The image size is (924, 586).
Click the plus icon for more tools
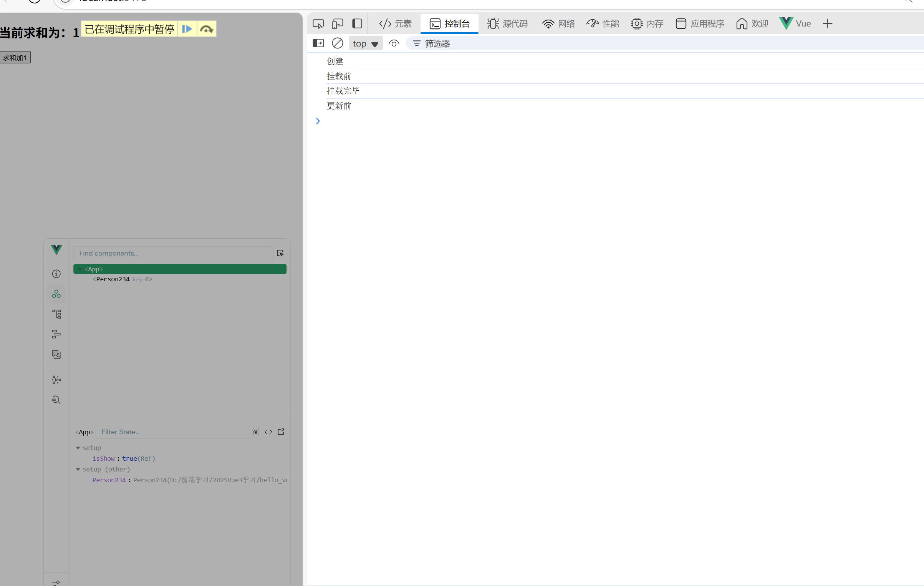click(x=827, y=24)
